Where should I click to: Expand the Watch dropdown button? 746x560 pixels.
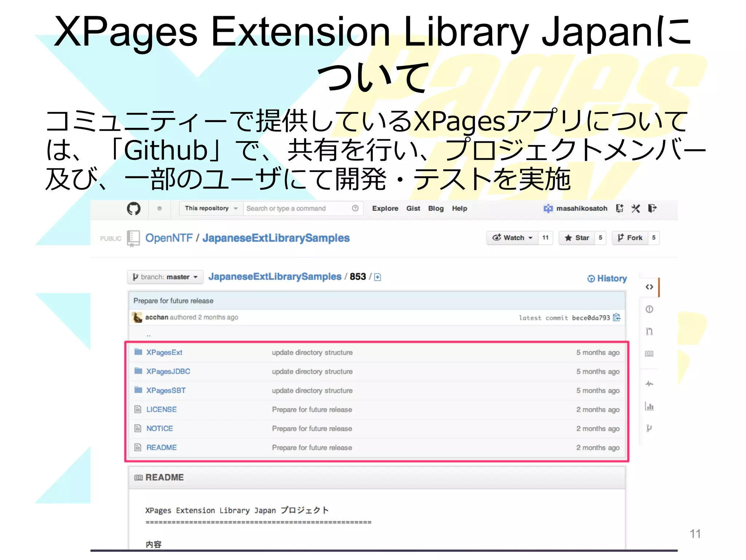pos(513,238)
